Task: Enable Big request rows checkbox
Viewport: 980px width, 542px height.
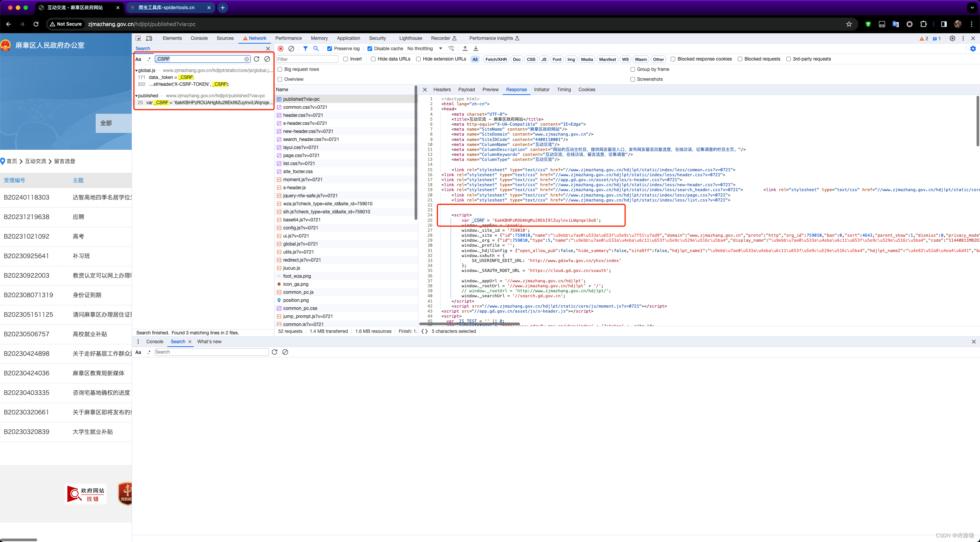Action: (x=280, y=69)
